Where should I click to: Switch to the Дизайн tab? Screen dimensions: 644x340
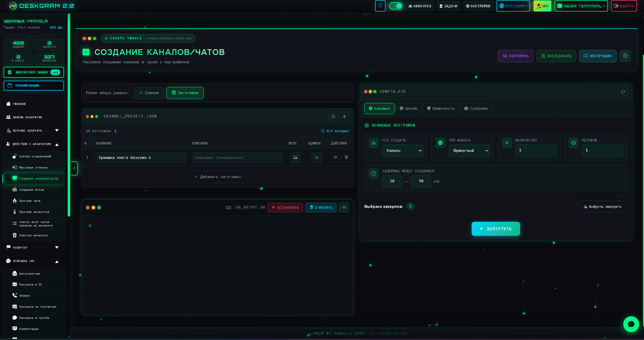point(408,108)
